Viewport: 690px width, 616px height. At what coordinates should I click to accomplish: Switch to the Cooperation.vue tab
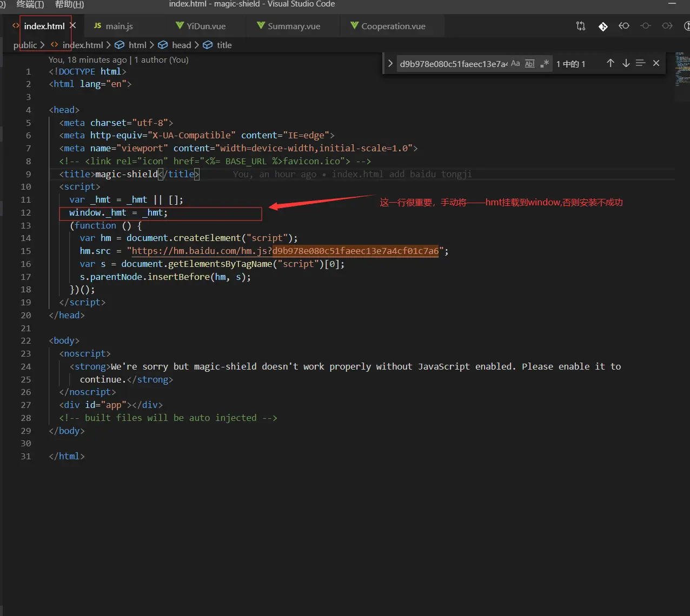(393, 26)
